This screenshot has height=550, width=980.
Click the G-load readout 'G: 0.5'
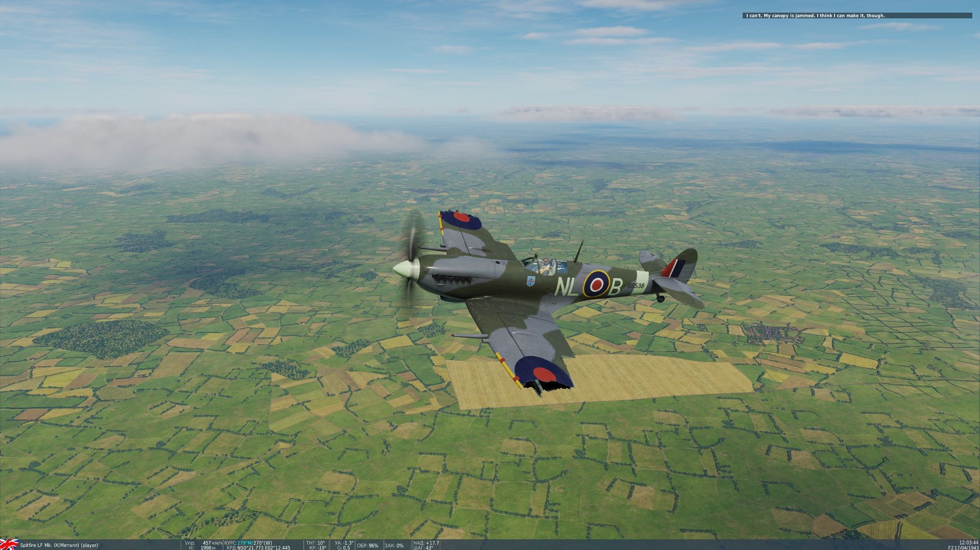pyautogui.click(x=344, y=547)
